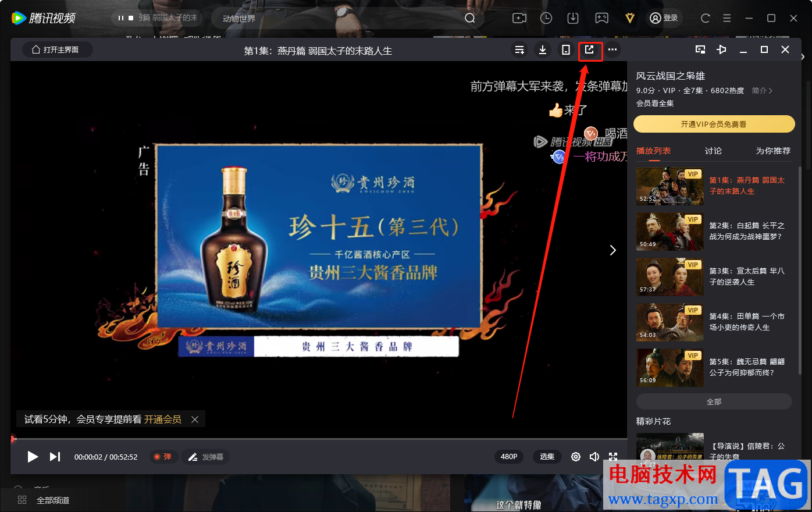Open the 选集 episode selector
Image resolution: width=812 pixels, height=512 pixels.
pyautogui.click(x=547, y=457)
